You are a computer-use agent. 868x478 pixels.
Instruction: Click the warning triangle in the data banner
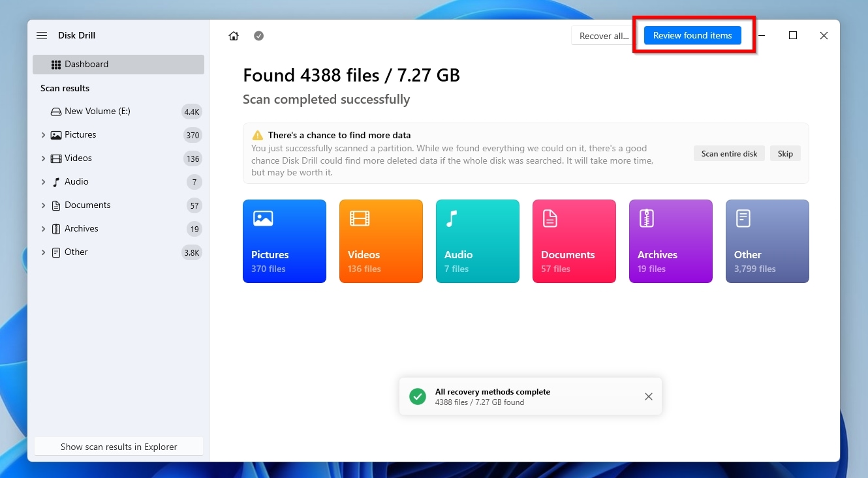pyautogui.click(x=257, y=135)
